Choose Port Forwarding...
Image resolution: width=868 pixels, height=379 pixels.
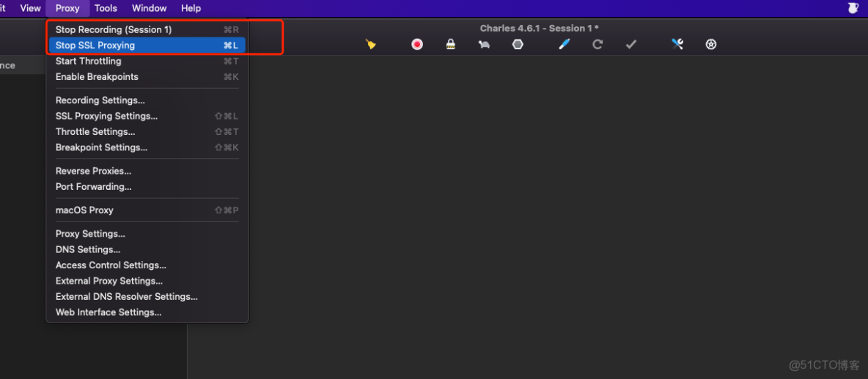point(147,186)
